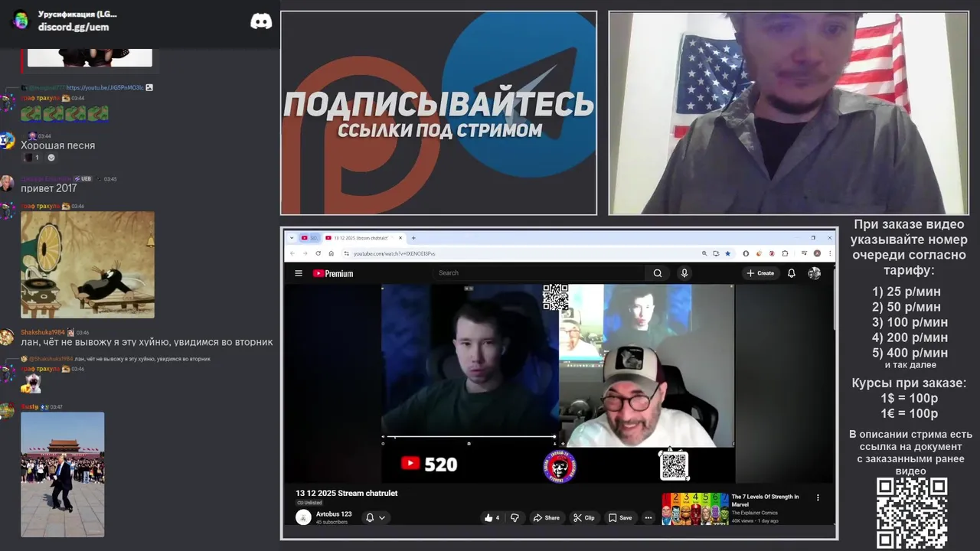Click the Unlisted badge
This screenshot has width=980, height=551.
pos(309,503)
